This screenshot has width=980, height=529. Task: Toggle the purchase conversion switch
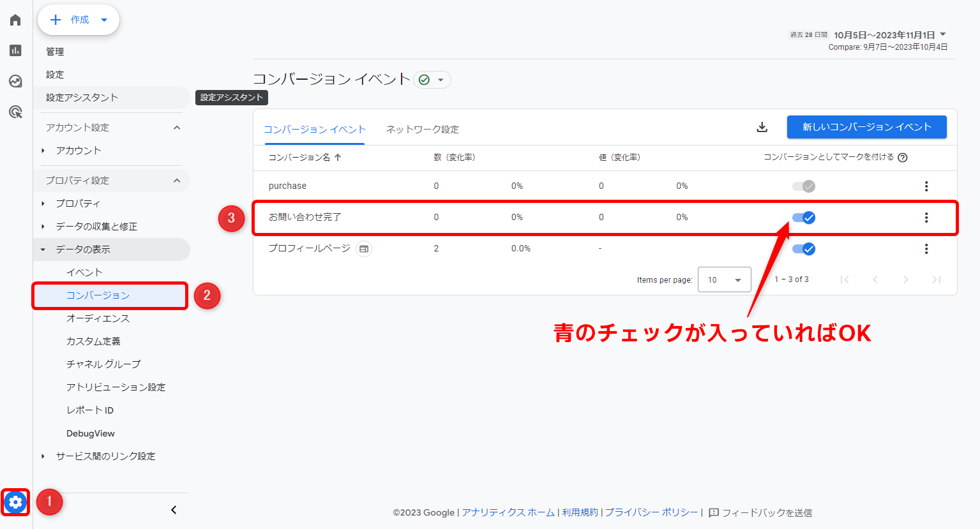pyautogui.click(x=804, y=186)
